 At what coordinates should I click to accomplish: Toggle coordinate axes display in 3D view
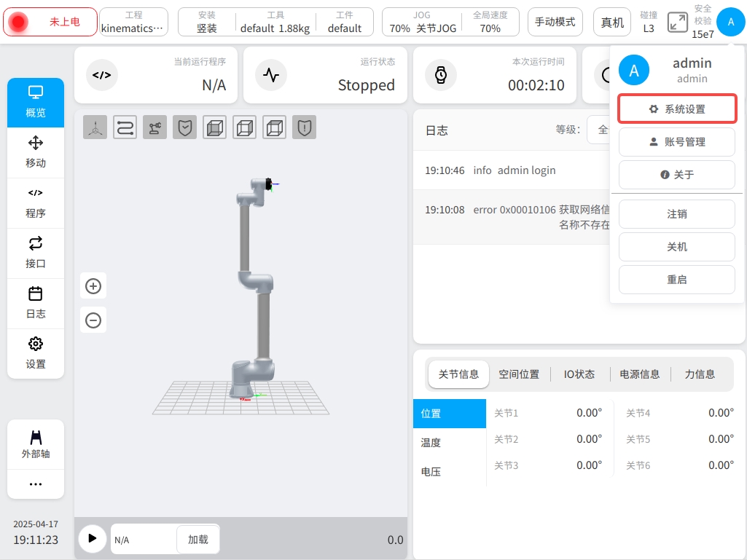95,127
